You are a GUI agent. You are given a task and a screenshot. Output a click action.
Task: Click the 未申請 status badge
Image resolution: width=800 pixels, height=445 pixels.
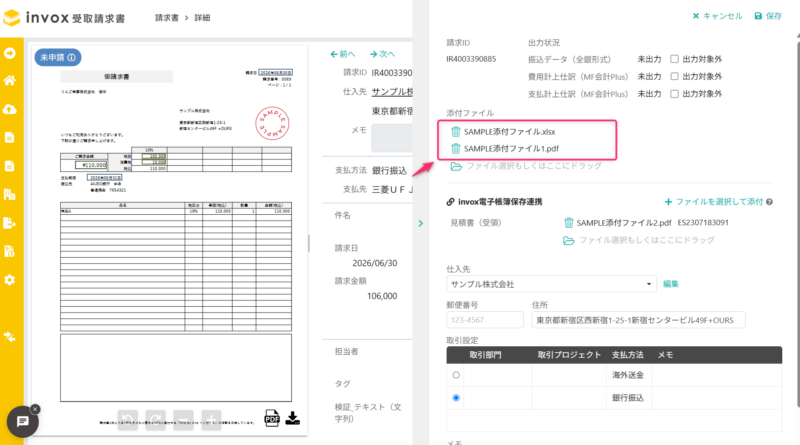[58, 58]
